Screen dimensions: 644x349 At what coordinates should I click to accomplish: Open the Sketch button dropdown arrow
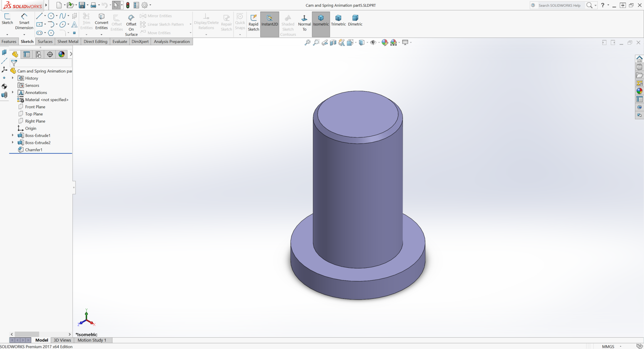(x=7, y=35)
